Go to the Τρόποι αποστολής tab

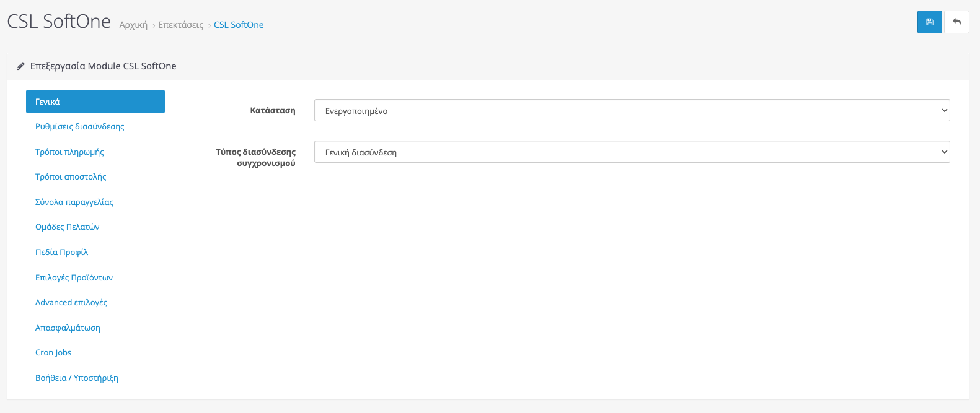click(71, 176)
